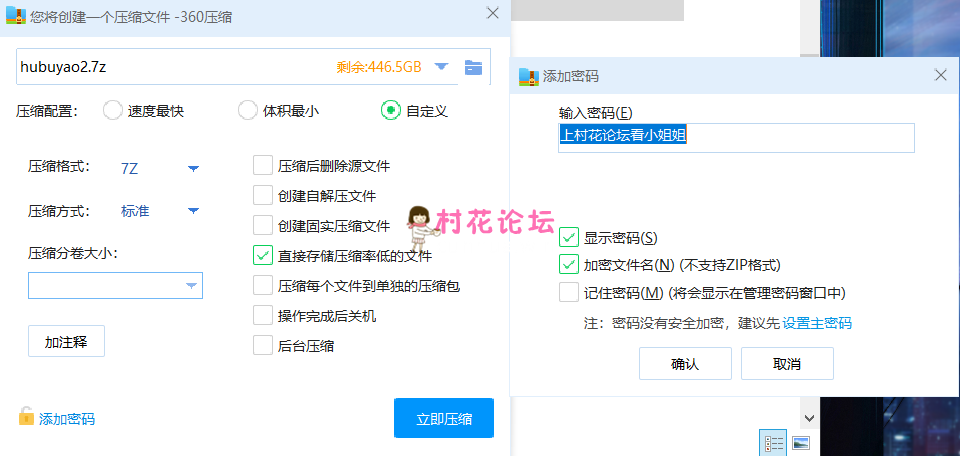Enable 创建自解压文件 checkbox

tap(263, 196)
